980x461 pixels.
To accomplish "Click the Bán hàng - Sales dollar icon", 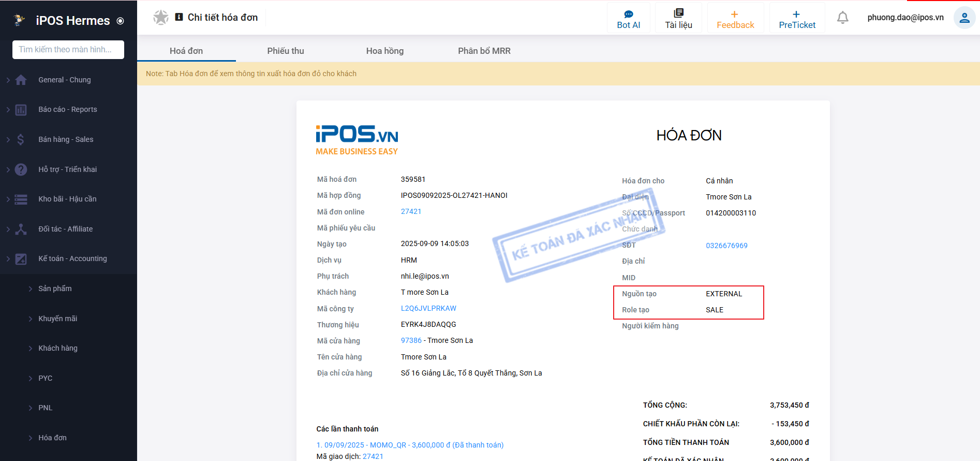I will tap(21, 139).
